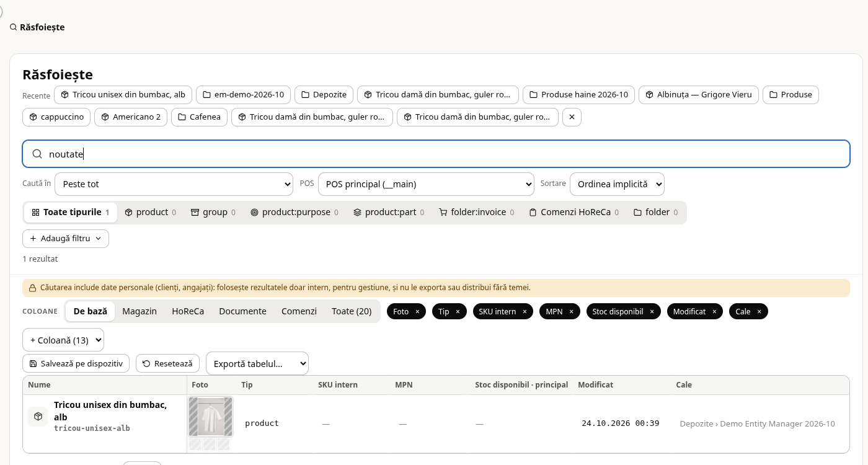Switch to the Documente column preset
The width and height of the screenshot is (868, 465).
(x=242, y=311)
